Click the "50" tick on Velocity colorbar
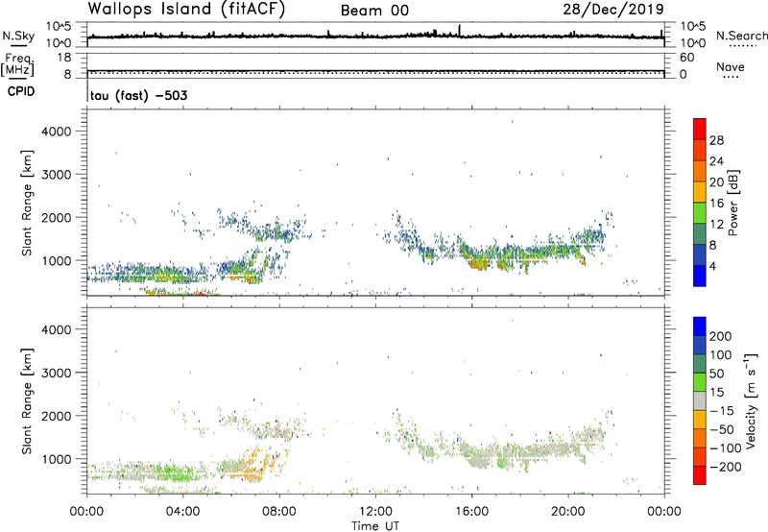The image size is (768, 532). (716, 374)
